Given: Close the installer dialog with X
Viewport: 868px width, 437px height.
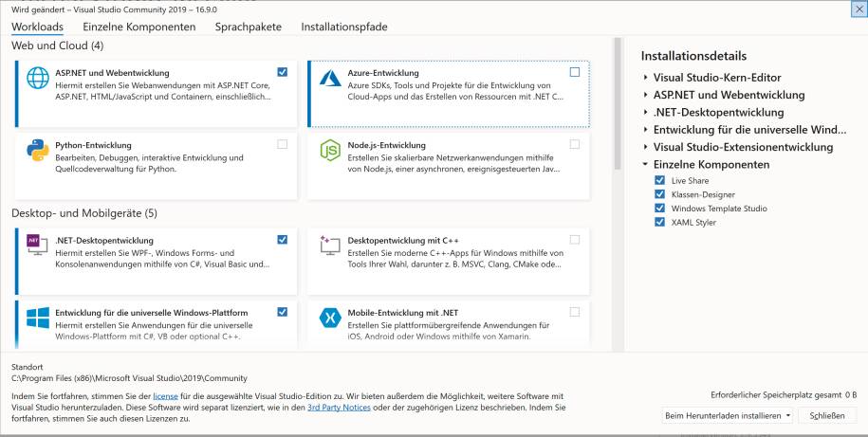Looking at the screenshot, I should point(859,9).
